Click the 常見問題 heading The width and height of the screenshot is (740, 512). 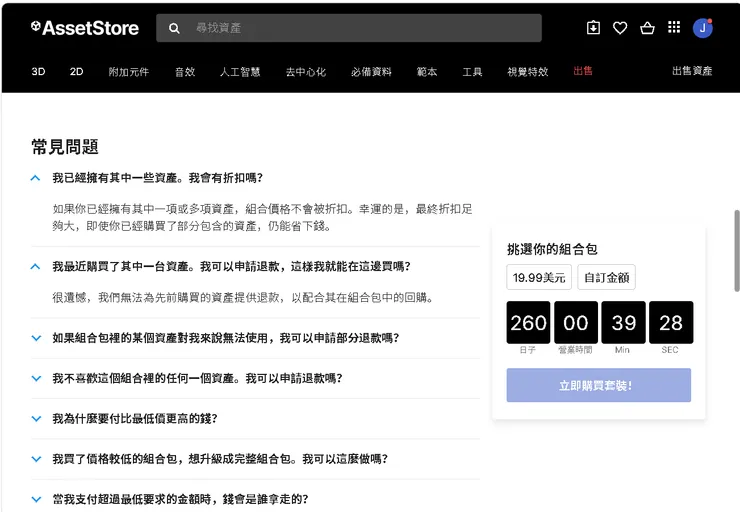click(x=65, y=147)
